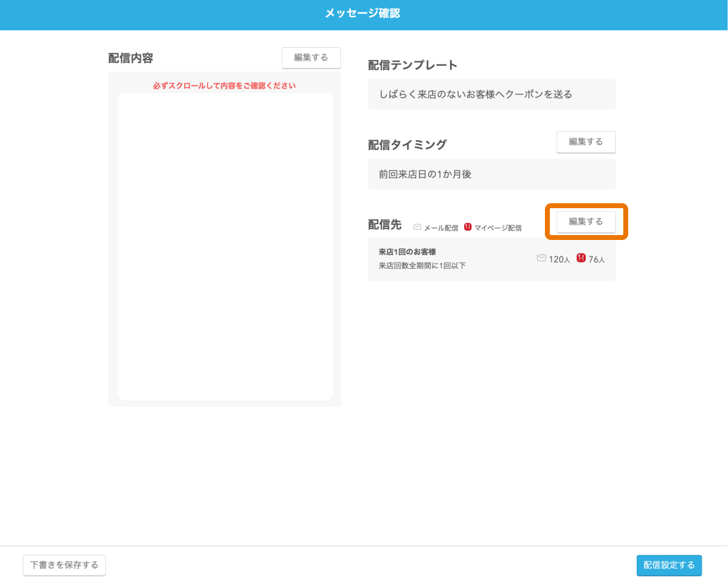The width and height of the screenshot is (728, 584).
Task: Click red icon next to マイページ配信
Action: click(468, 227)
